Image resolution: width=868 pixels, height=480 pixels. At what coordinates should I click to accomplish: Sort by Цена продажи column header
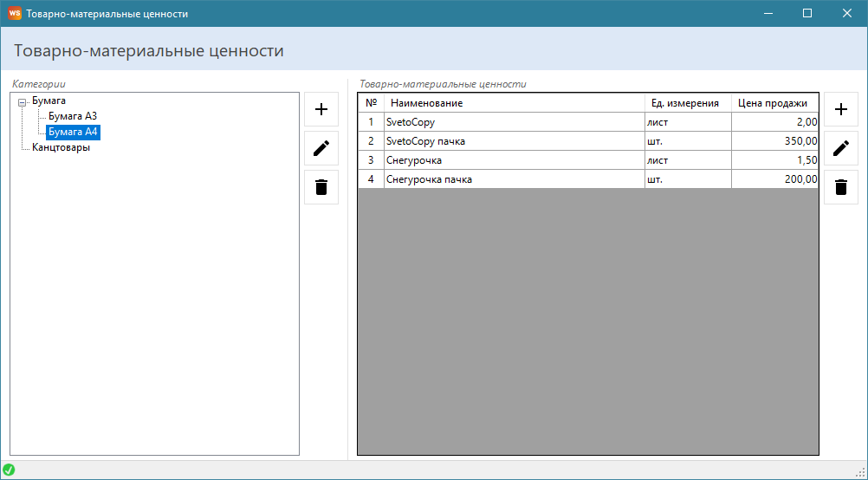[x=772, y=103]
